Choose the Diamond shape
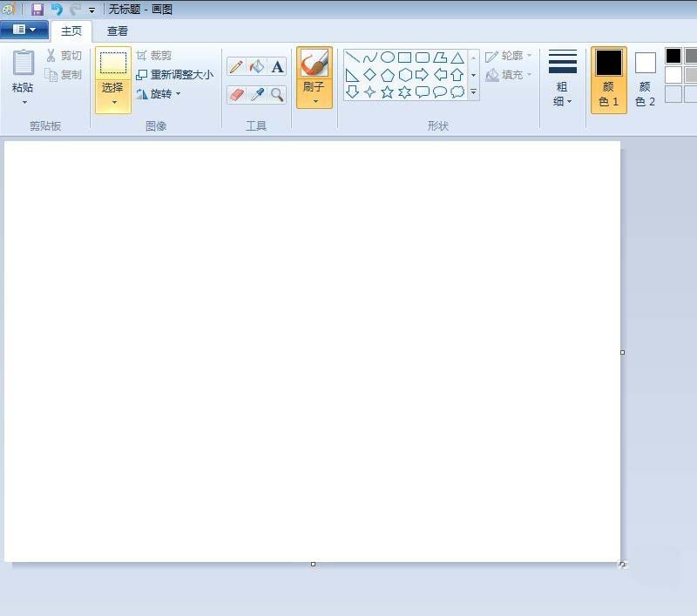This screenshot has width=697, height=616. pyautogui.click(x=369, y=75)
